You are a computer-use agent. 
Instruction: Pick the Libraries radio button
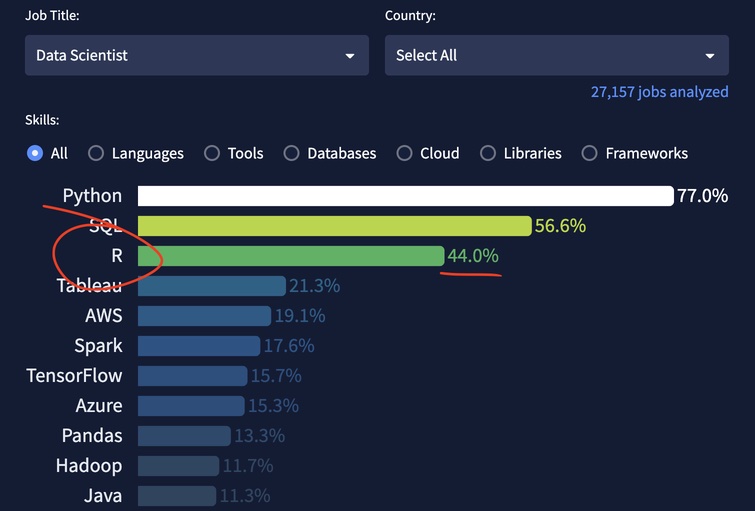pyautogui.click(x=488, y=153)
